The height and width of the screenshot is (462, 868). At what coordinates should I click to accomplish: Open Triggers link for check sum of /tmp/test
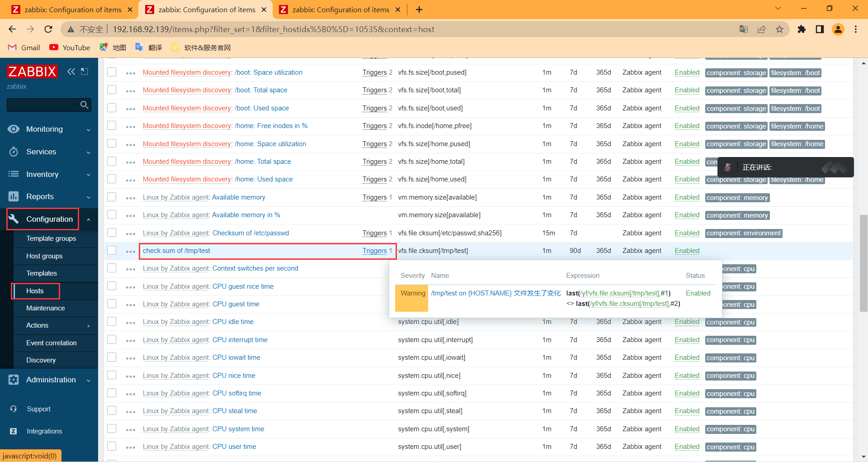(374, 251)
